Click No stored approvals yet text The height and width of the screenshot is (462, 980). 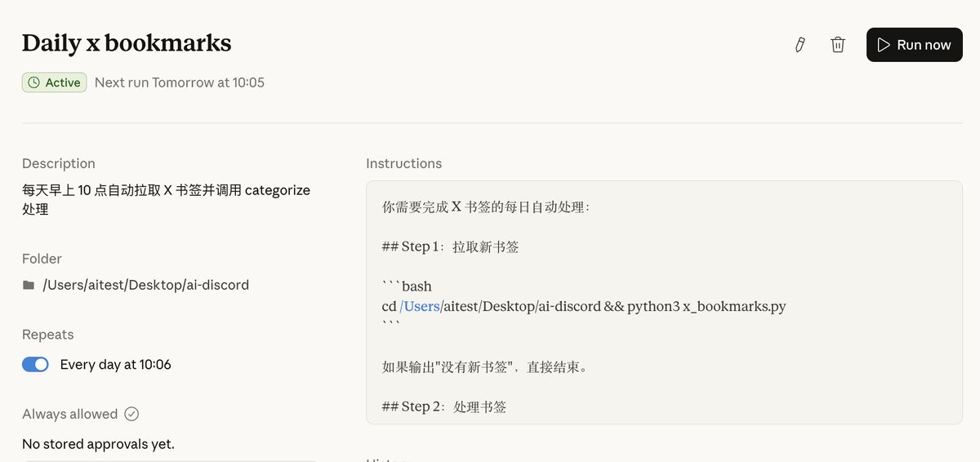click(98, 444)
